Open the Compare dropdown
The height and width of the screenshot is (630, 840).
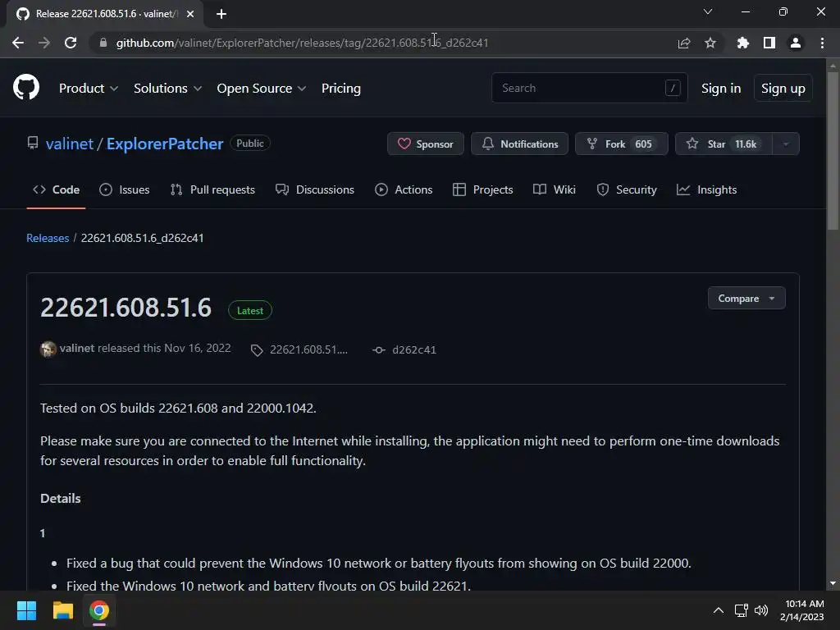746,299
